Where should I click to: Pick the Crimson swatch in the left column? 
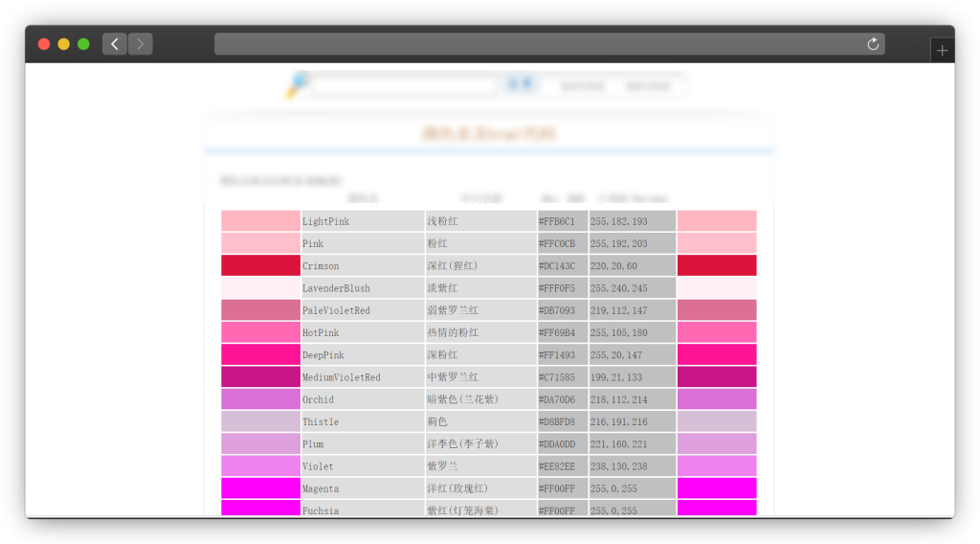tap(260, 265)
